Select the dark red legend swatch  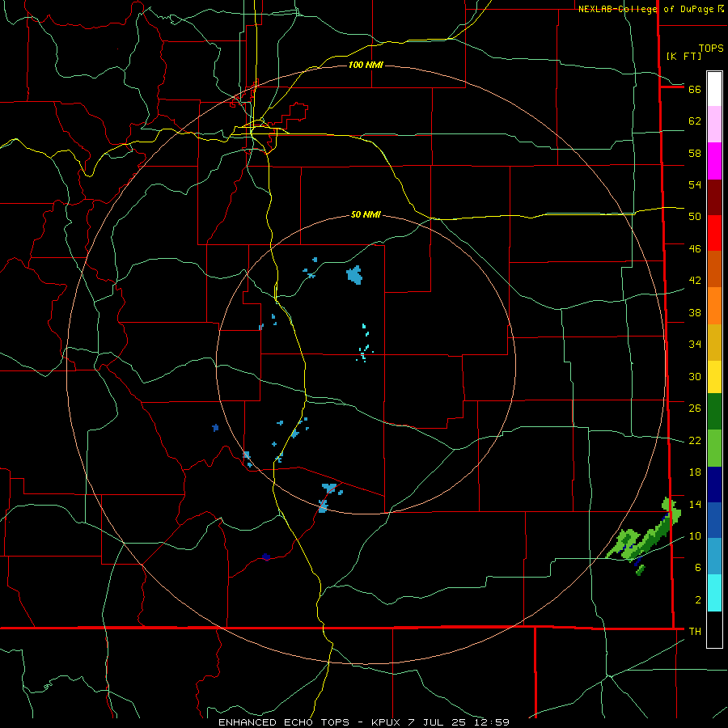coord(714,197)
